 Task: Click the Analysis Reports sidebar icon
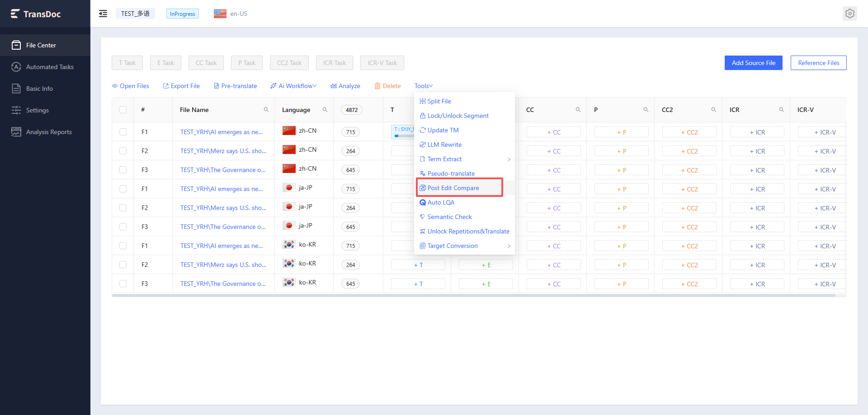coord(16,132)
